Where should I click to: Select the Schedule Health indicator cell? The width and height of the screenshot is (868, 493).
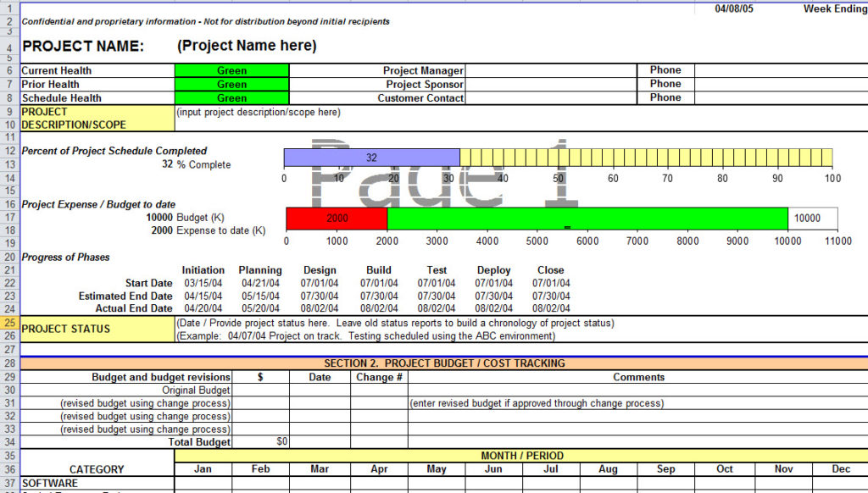pyautogui.click(x=231, y=97)
